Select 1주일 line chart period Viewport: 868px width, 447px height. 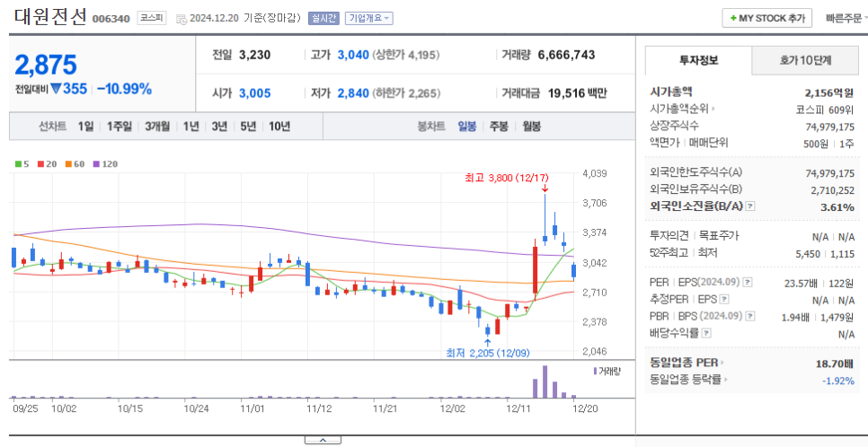click(120, 127)
